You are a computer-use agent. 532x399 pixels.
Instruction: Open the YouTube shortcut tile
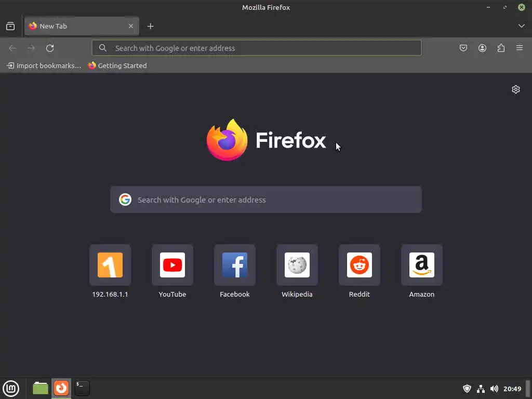(172, 265)
